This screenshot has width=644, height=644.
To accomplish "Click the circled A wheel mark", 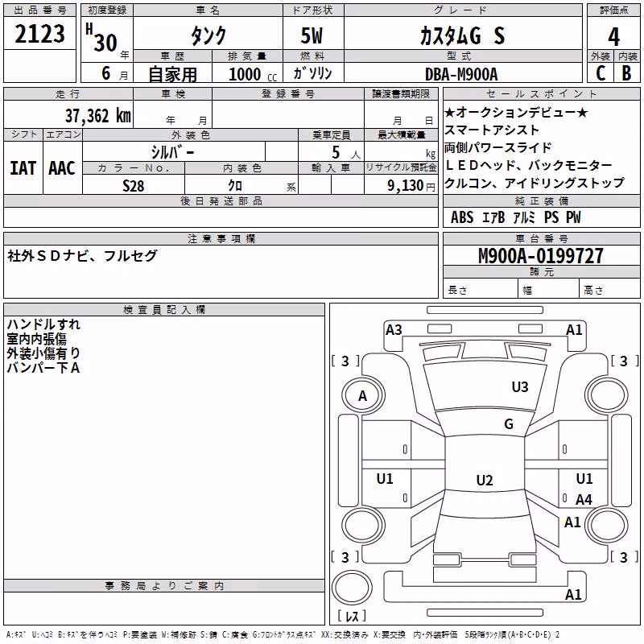I will pos(362,396).
